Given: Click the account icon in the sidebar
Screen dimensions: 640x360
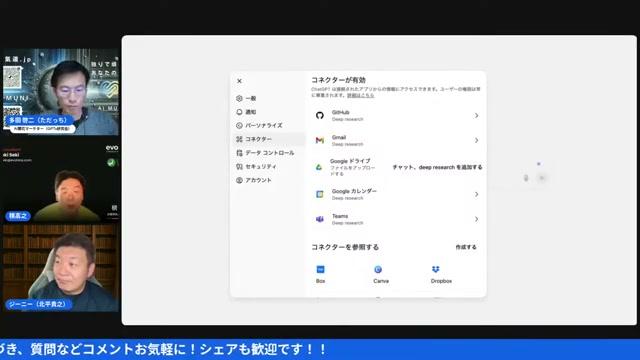Looking at the screenshot, I should [239, 180].
